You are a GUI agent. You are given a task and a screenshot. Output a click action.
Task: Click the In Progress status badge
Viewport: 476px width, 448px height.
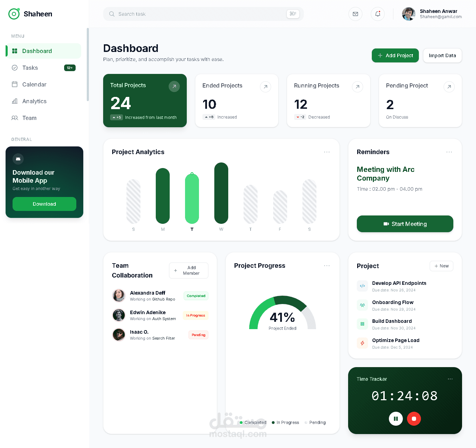click(x=195, y=316)
